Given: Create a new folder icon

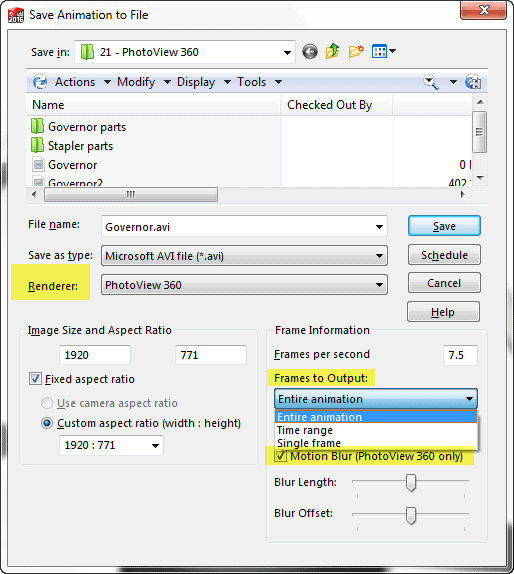Looking at the screenshot, I should [356, 51].
